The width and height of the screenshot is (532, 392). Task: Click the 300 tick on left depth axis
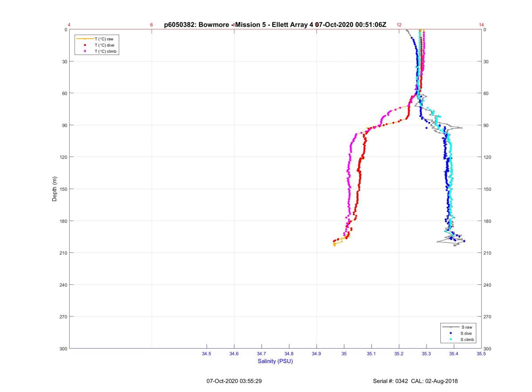click(63, 349)
